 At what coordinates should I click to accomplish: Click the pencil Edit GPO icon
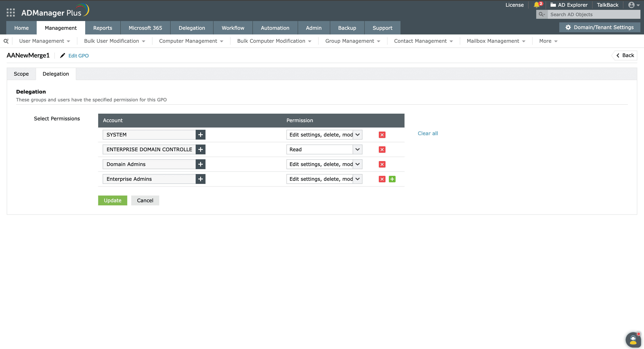coord(63,55)
